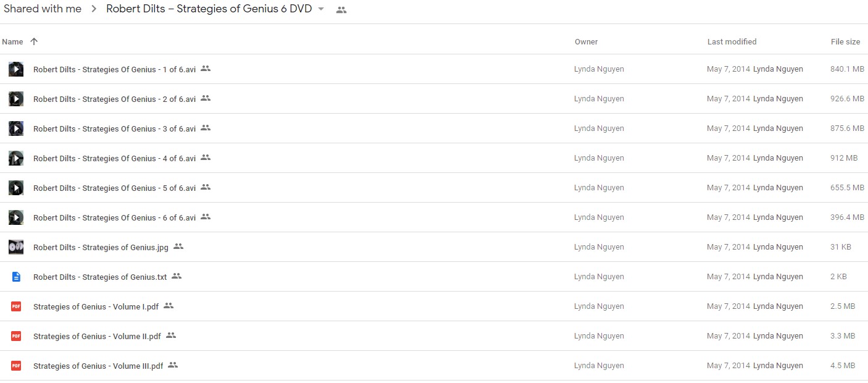Viewport: 868px width, 383px height.
Task: Click shared icon beside Volume II.pdf
Action: point(171,335)
